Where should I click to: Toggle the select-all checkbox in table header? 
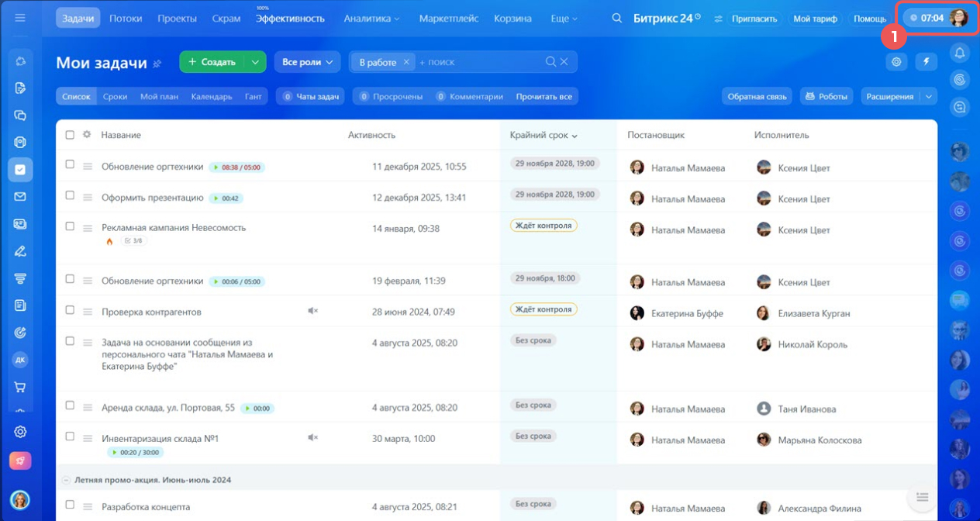pyautogui.click(x=70, y=135)
